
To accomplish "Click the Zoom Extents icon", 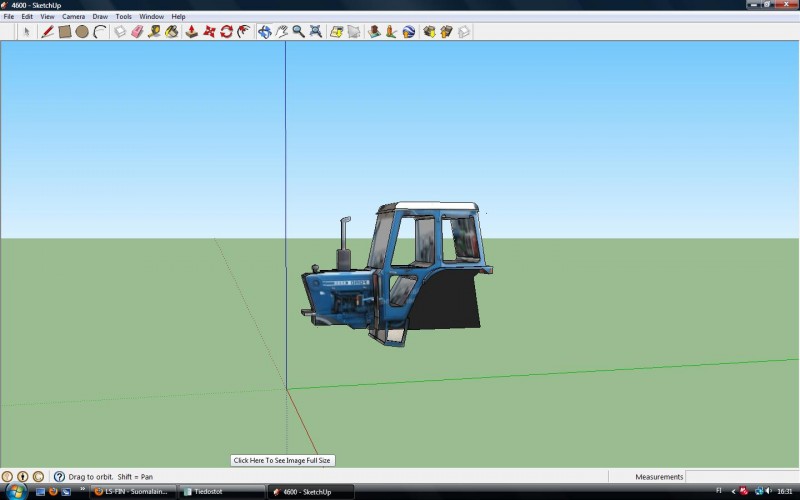I will pos(316,32).
